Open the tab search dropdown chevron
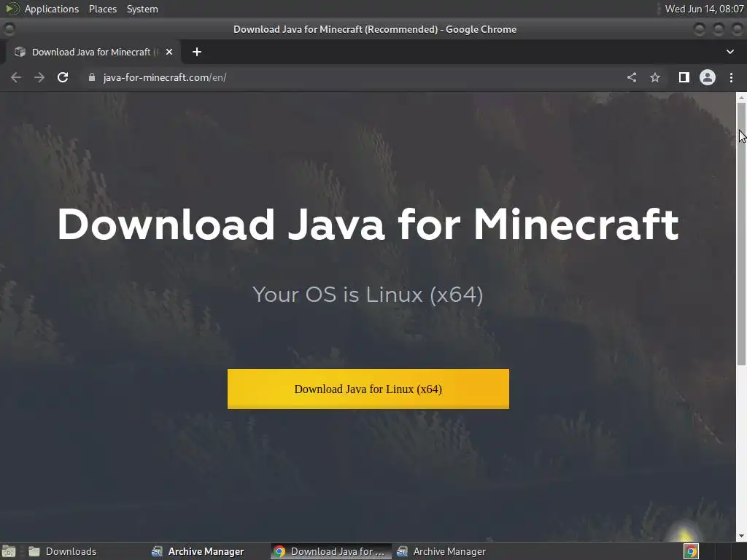The width and height of the screenshot is (747, 560). (x=729, y=52)
